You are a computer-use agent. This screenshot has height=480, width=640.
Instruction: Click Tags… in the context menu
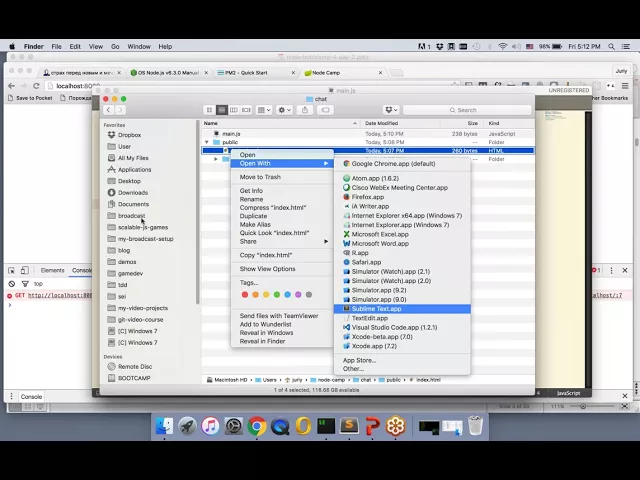tap(249, 282)
